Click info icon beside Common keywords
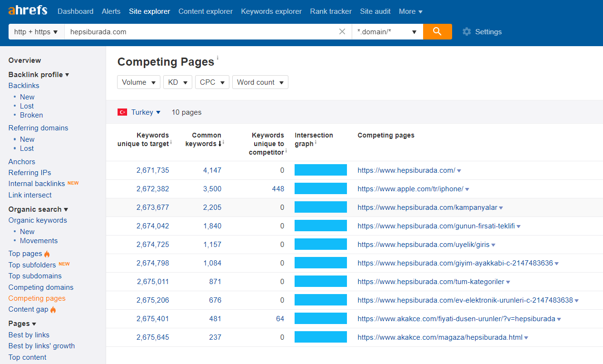 click(223, 142)
